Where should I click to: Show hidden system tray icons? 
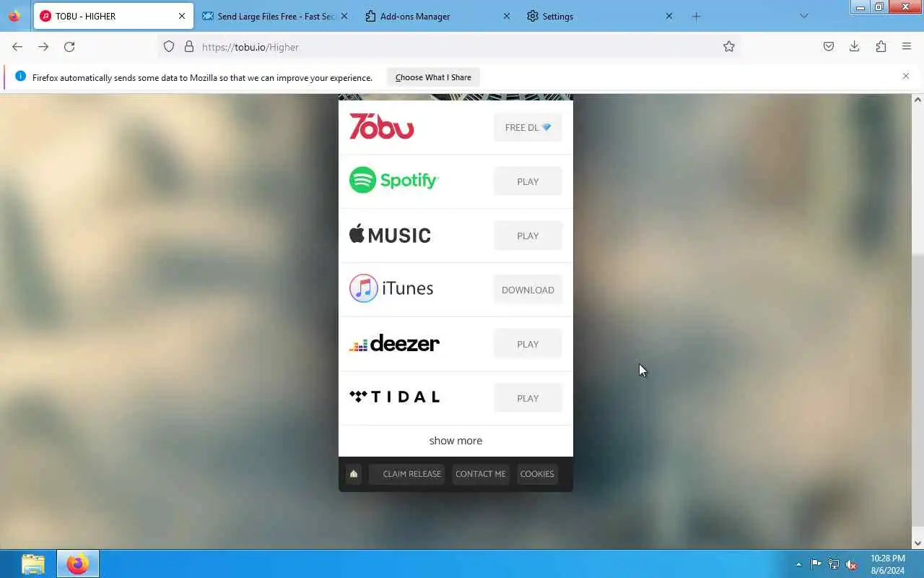tap(798, 564)
